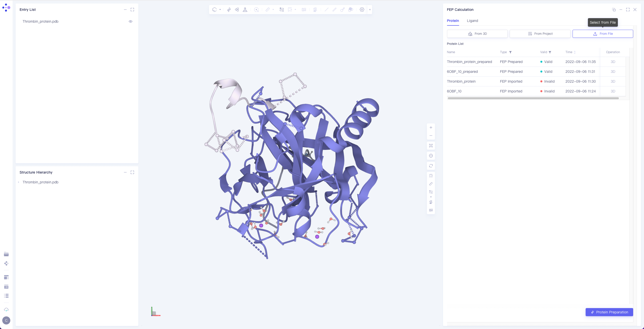Switch to the Ligand tab
Image resolution: width=644 pixels, height=329 pixels.
point(472,21)
